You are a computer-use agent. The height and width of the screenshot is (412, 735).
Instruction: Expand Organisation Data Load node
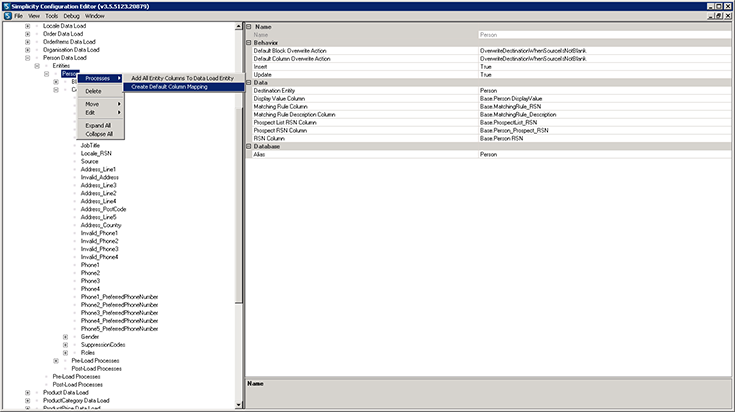pyautogui.click(x=27, y=50)
